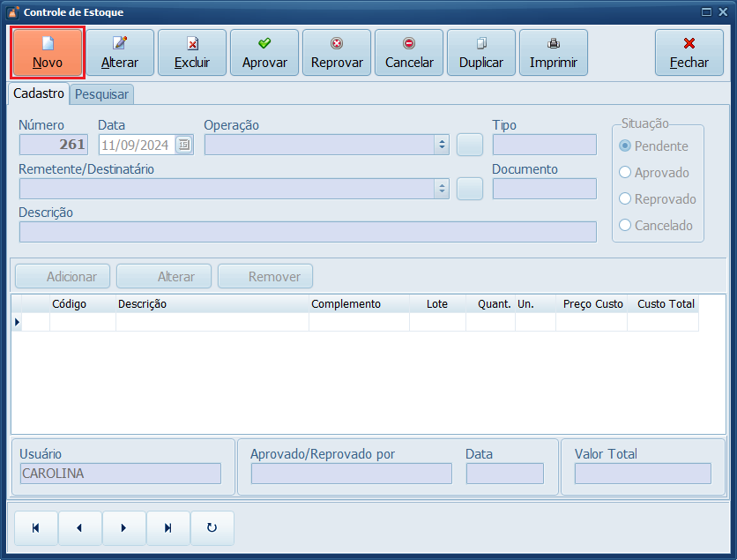The image size is (737, 560).
Task: Select the Cancelado radio button
Action: click(626, 226)
